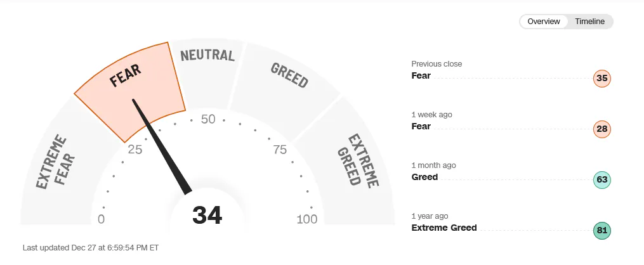The height and width of the screenshot is (265, 644).
Task: Click the Previous close 35 badge
Action: [602, 79]
